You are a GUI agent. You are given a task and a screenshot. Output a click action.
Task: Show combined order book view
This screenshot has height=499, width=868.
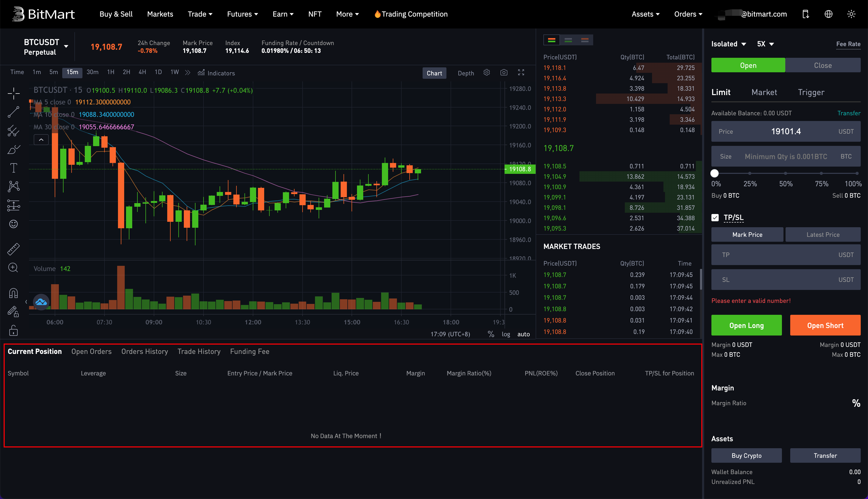click(551, 40)
